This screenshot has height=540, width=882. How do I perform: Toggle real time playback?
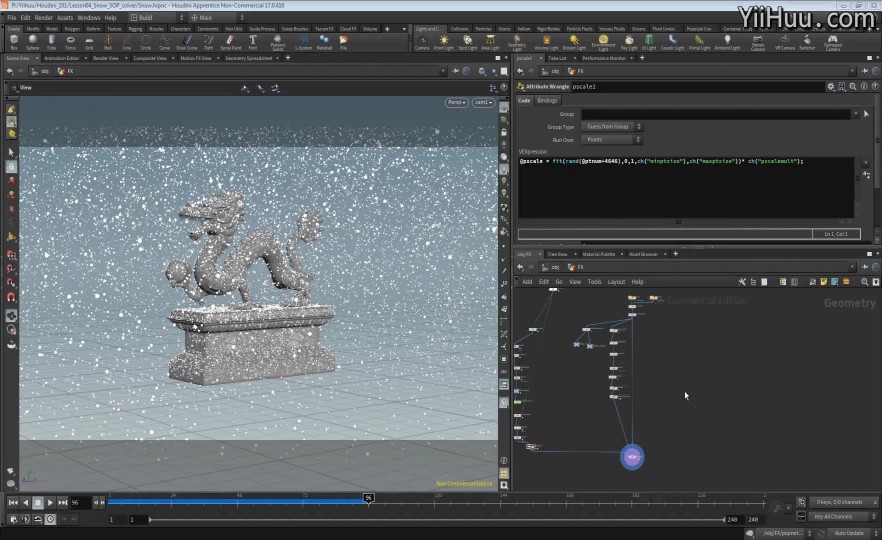50,519
